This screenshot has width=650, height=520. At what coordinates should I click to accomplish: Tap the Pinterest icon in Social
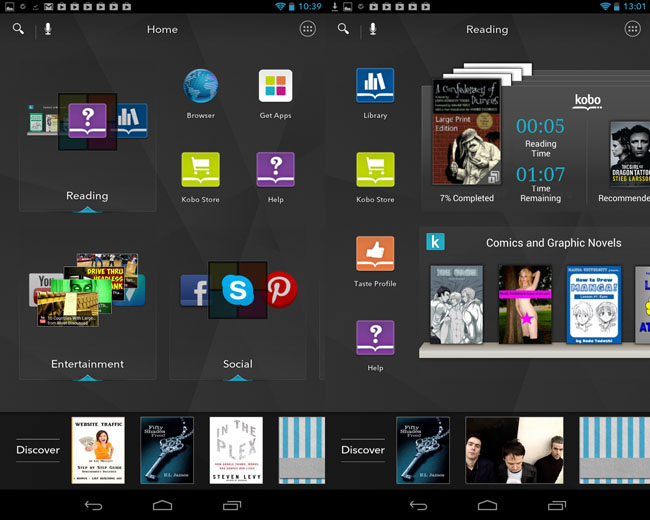[x=282, y=289]
